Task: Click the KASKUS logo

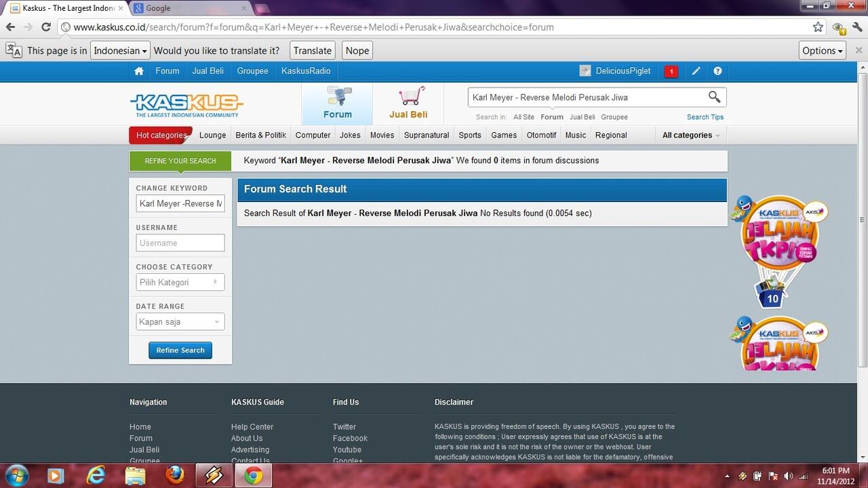Action: [x=186, y=105]
